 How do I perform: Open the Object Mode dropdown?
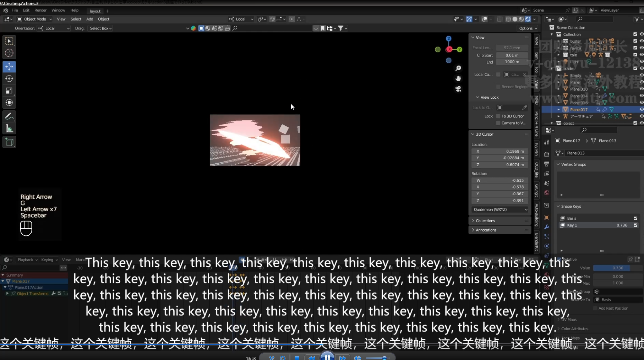click(34, 19)
